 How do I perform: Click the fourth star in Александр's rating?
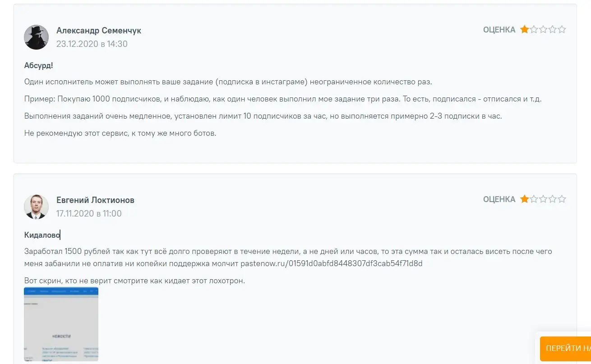pyautogui.click(x=553, y=30)
